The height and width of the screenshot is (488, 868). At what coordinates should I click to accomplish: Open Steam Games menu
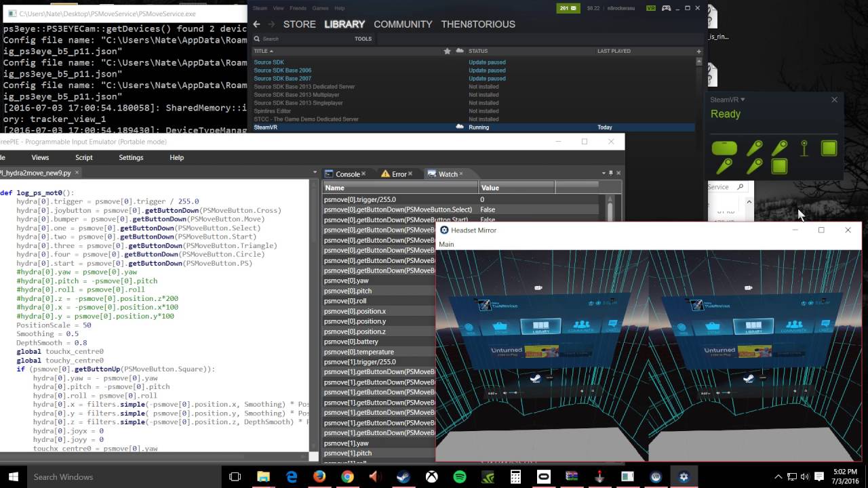click(319, 8)
